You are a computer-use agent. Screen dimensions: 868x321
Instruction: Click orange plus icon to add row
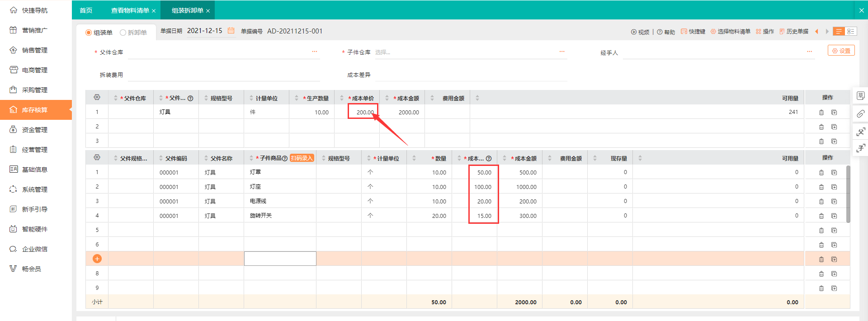pos(97,259)
